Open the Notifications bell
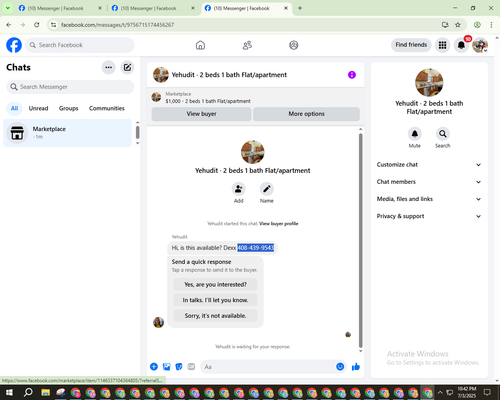 pyautogui.click(x=461, y=45)
